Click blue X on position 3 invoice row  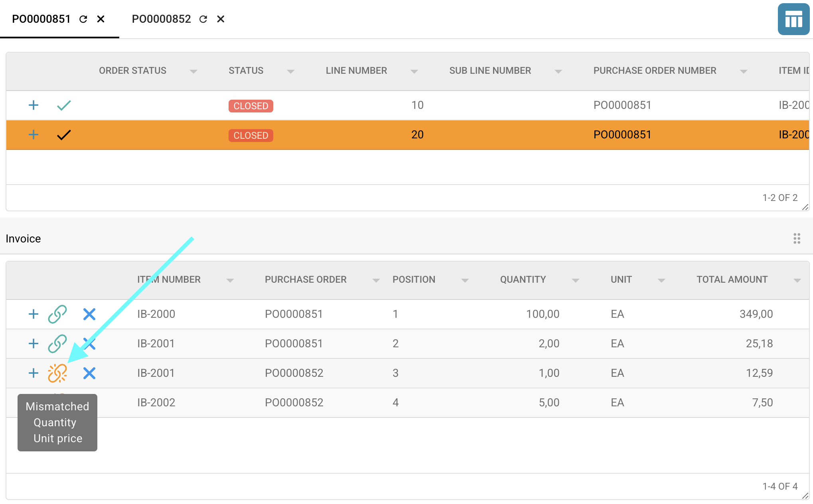point(89,373)
